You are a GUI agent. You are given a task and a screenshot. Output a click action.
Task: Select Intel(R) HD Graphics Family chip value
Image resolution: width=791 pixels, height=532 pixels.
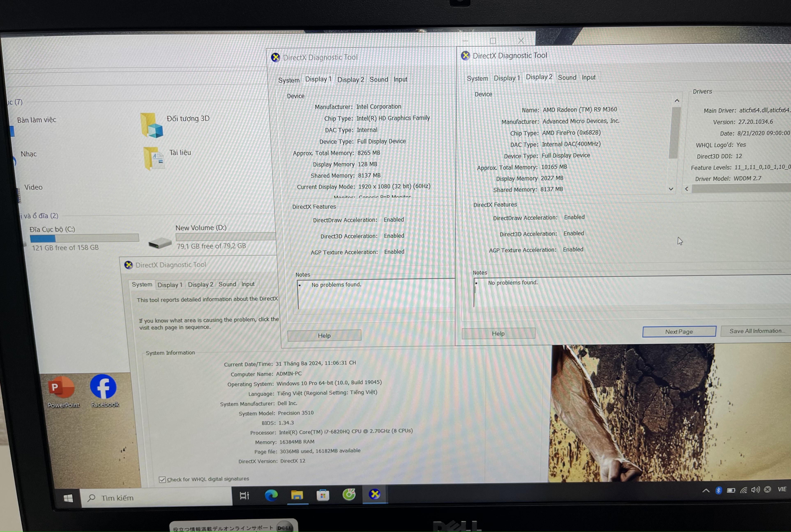393,118
